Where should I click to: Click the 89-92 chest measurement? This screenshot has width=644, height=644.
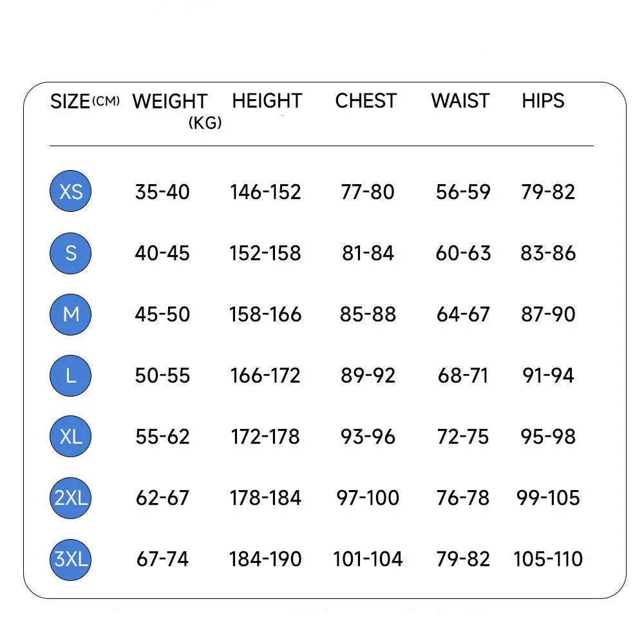tap(368, 375)
